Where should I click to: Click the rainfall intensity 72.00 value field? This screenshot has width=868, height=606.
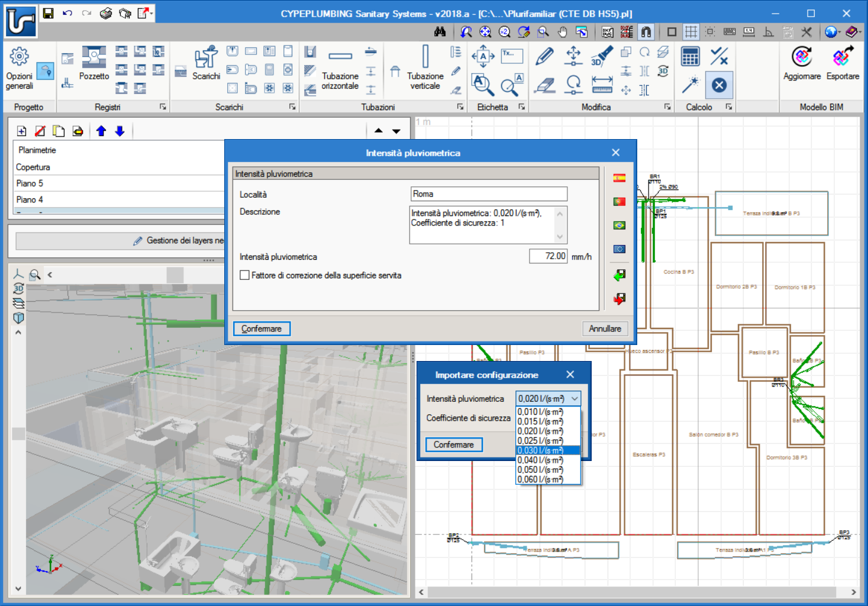coord(548,256)
